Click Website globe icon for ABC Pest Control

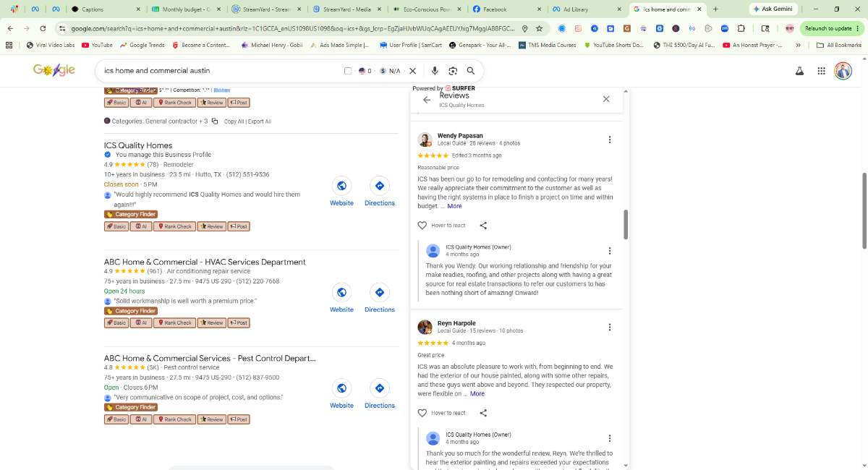tap(341, 388)
